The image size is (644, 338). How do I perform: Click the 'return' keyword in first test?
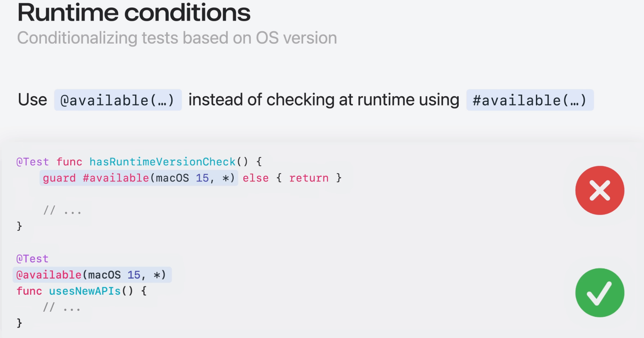click(x=309, y=178)
